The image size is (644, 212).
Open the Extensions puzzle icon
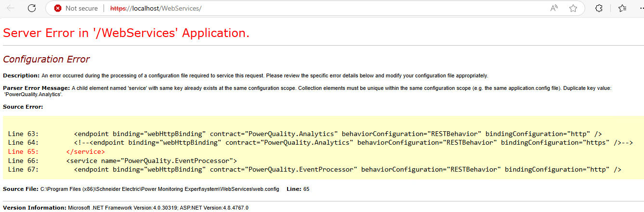(599, 8)
